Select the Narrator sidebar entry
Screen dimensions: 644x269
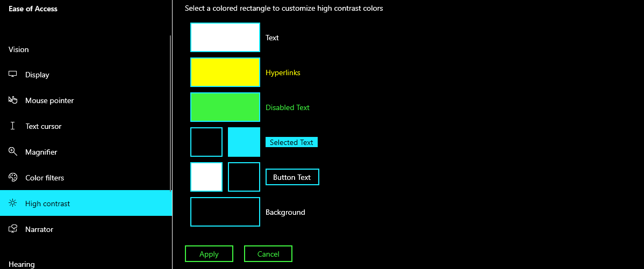pos(86,229)
